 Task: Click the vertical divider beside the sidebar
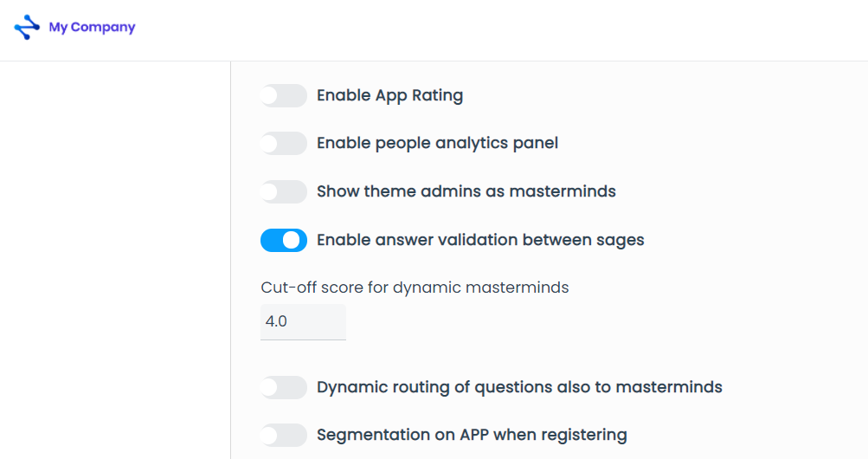pos(230,260)
